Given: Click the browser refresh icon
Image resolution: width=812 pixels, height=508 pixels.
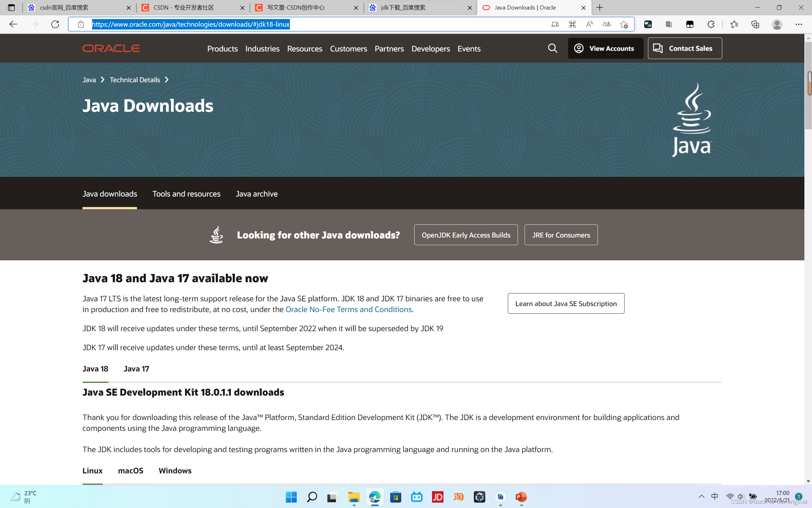Looking at the screenshot, I should point(56,24).
